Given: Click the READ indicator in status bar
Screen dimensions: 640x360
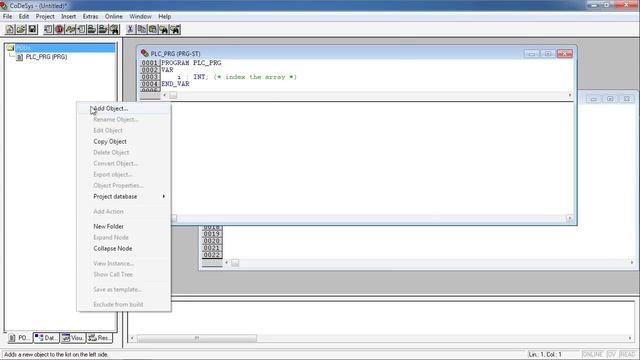Looking at the screenshot, I should pyautogui.click(x=627, y=354).
